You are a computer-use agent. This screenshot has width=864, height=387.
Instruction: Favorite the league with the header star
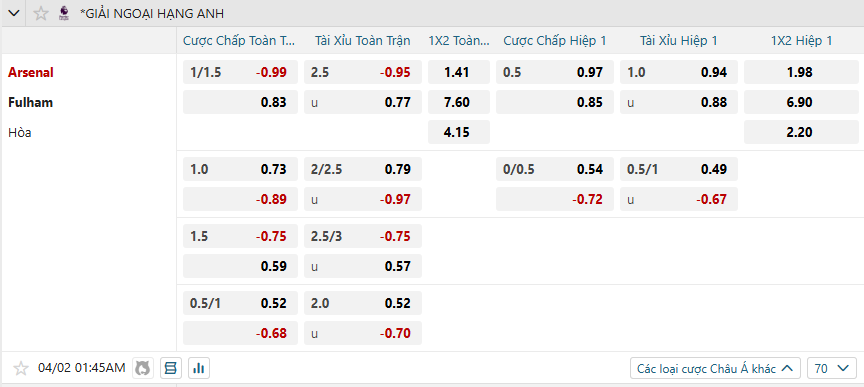tap(41, 13)
